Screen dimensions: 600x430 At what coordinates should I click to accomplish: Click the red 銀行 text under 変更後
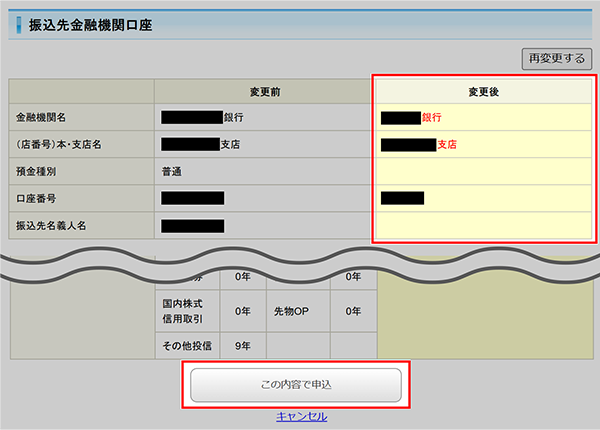pyautogui.click(x=431, y=117)
